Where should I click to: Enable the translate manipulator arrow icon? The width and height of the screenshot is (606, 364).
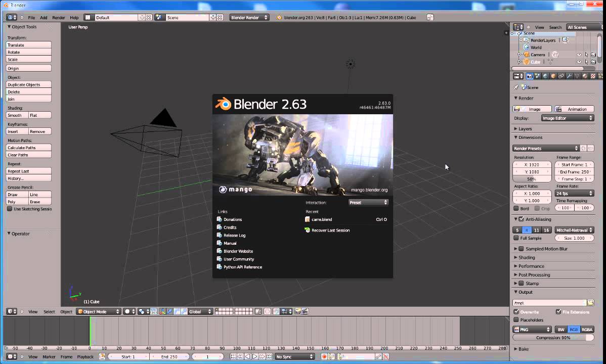point(169,311)
